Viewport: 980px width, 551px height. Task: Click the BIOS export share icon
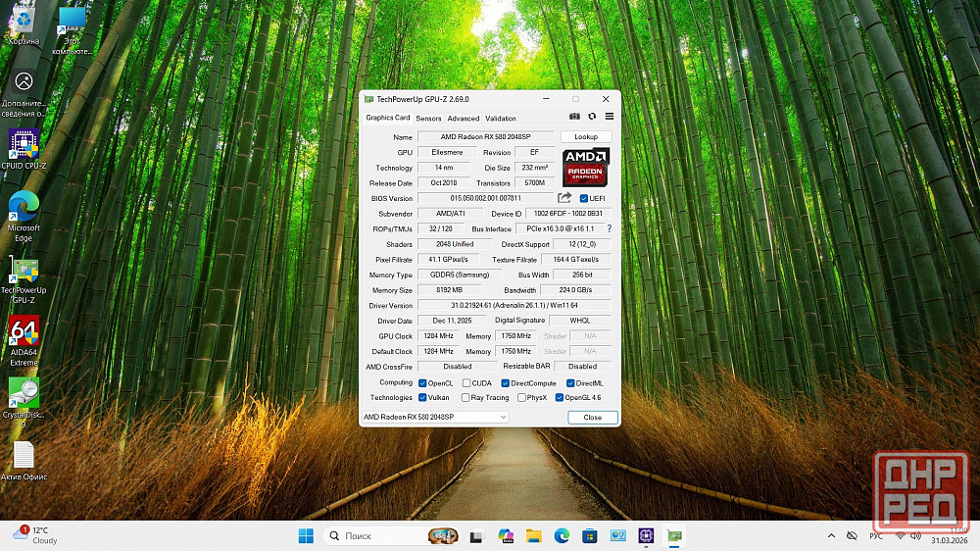[x=564, y=198]
